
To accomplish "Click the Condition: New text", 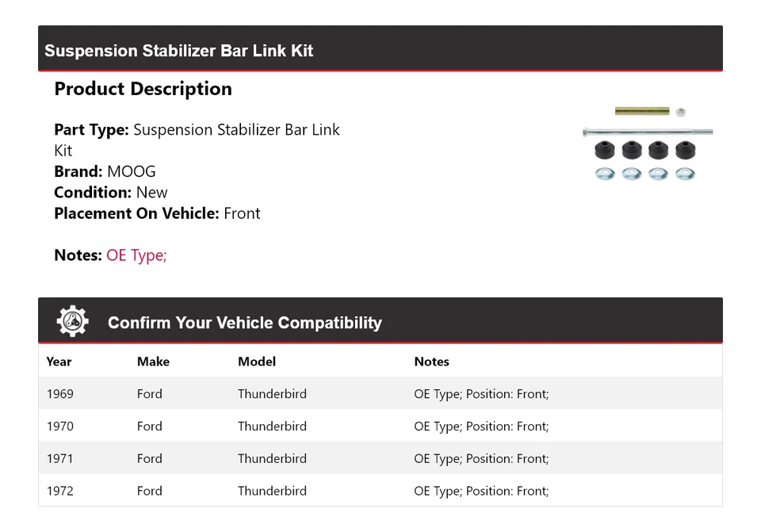I will (111, 193).
